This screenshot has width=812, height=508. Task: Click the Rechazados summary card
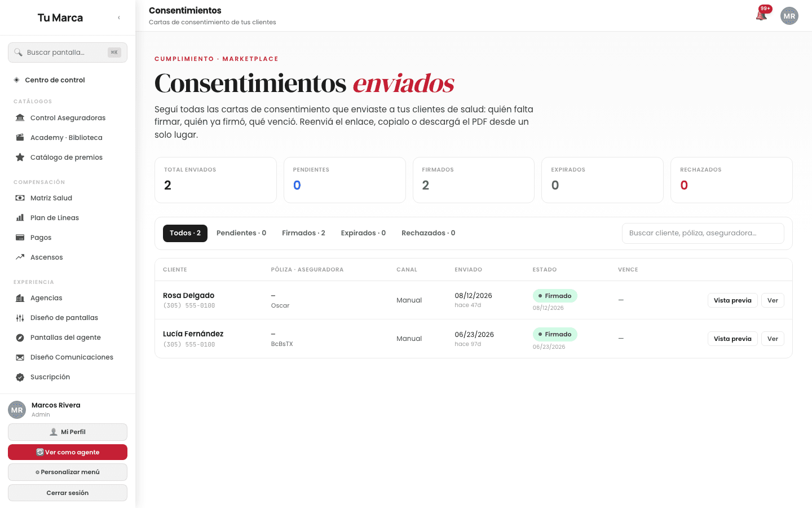[x=731, y=180]
